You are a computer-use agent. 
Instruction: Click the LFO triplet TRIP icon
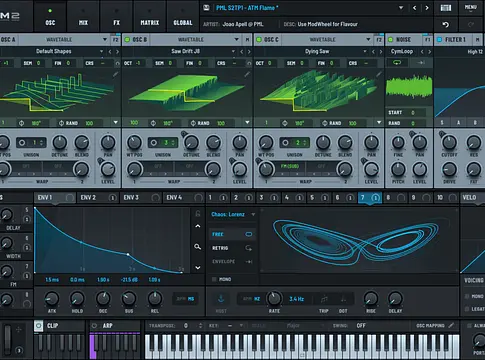[x=324, y=299]
